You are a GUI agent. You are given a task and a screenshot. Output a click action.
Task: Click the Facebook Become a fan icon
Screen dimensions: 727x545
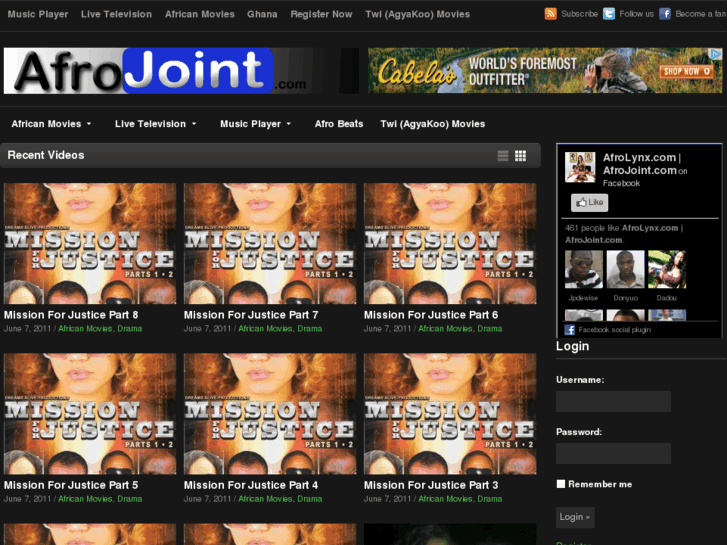click(x=665, y=13)
